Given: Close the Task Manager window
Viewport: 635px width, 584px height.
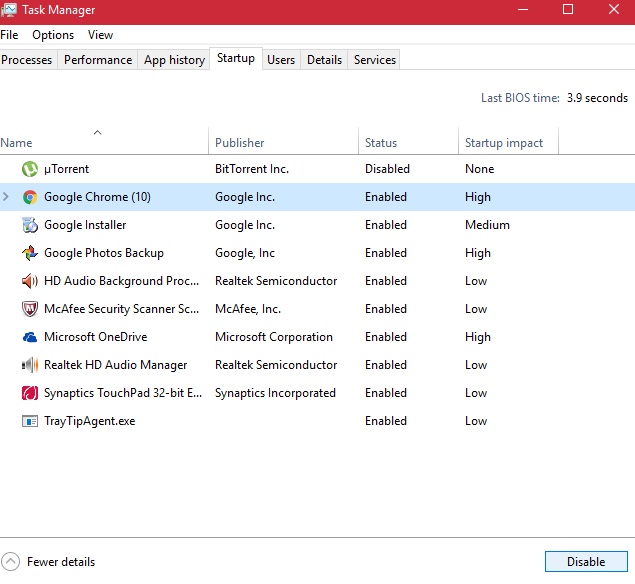Looking at the screenshot, I should point(614,9).
